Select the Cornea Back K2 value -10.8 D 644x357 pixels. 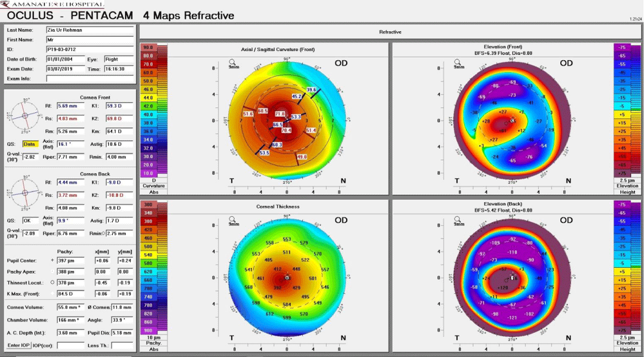[119, 195]
